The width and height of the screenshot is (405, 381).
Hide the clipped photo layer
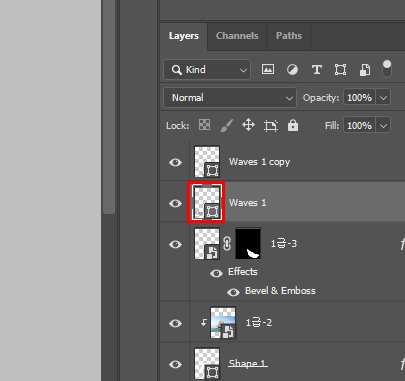coord(175,323)
